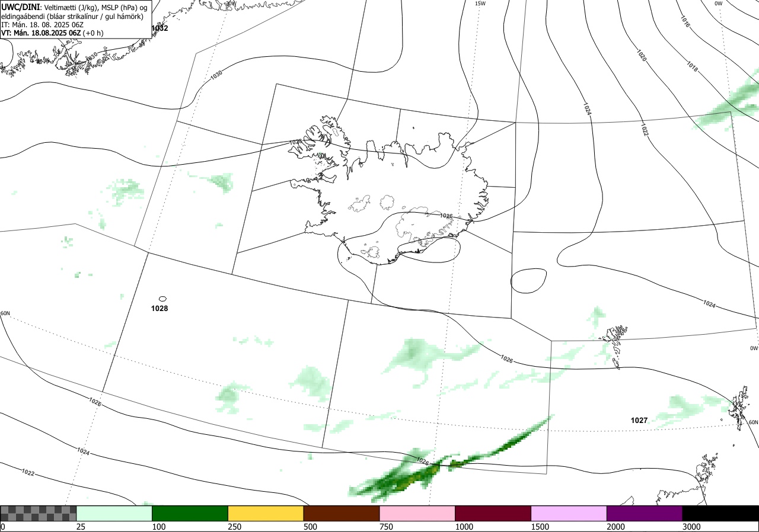Click the bold '1032' pressure label
The height and width of the screenshot is (532, 759).
[160, 28]
